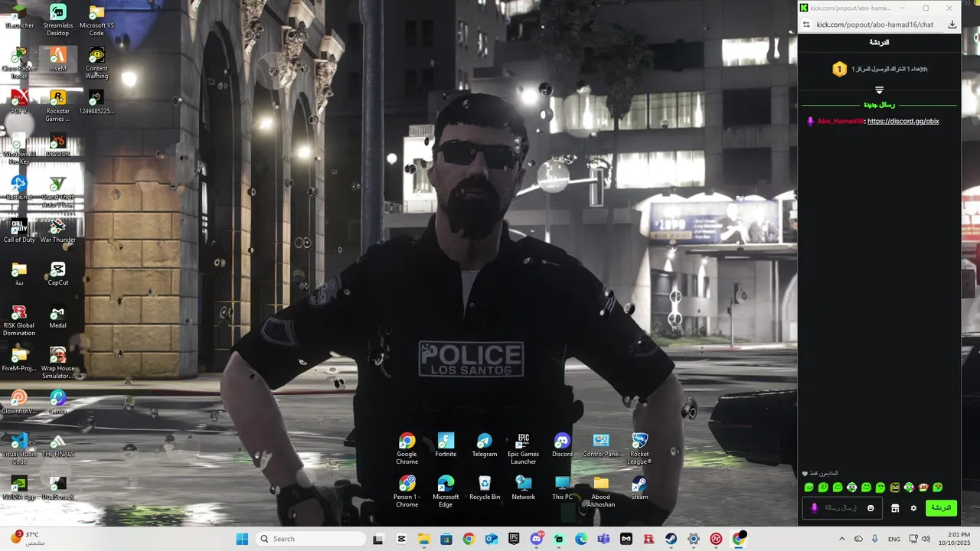Viewport: 980px width, 551px height.
Task: Open the Visual Studio Code desktop shortcut
Action: (19, 448)
